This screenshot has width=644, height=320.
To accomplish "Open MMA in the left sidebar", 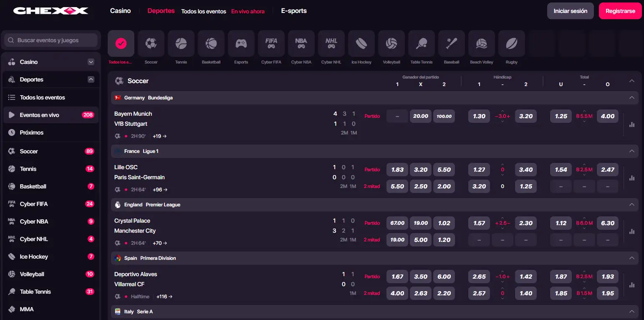I will (51, 309).
